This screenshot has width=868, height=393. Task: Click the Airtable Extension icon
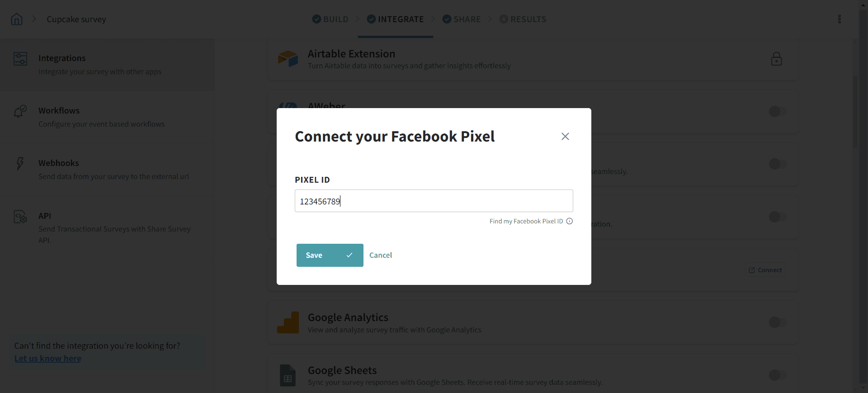pos(288,58)
